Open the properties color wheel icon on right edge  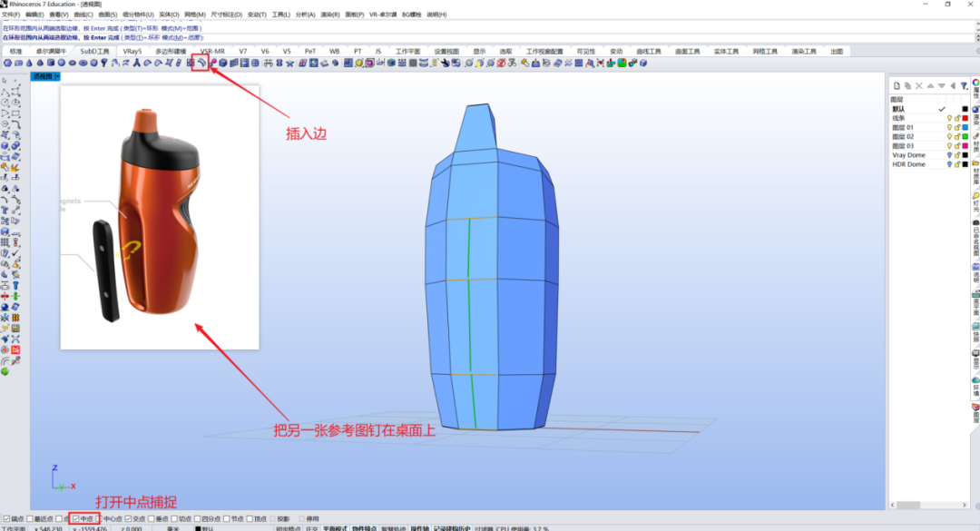pos(975,83)
